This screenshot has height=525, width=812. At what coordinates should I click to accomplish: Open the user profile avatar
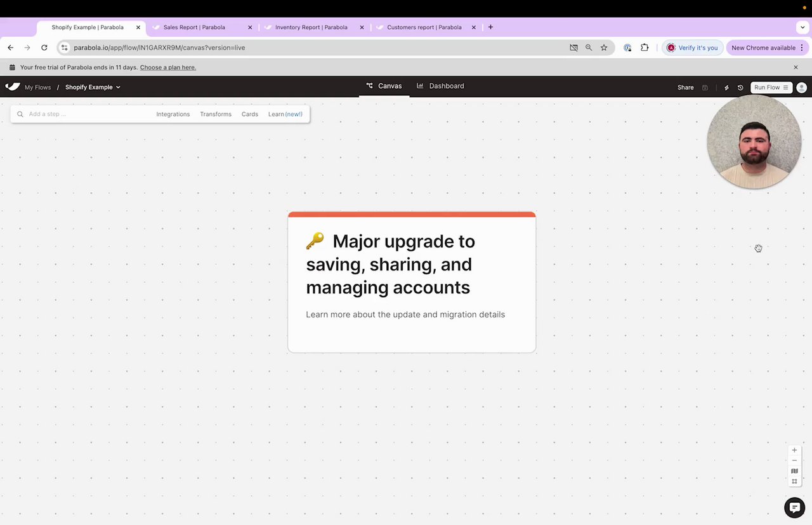(x=802, y=88)
